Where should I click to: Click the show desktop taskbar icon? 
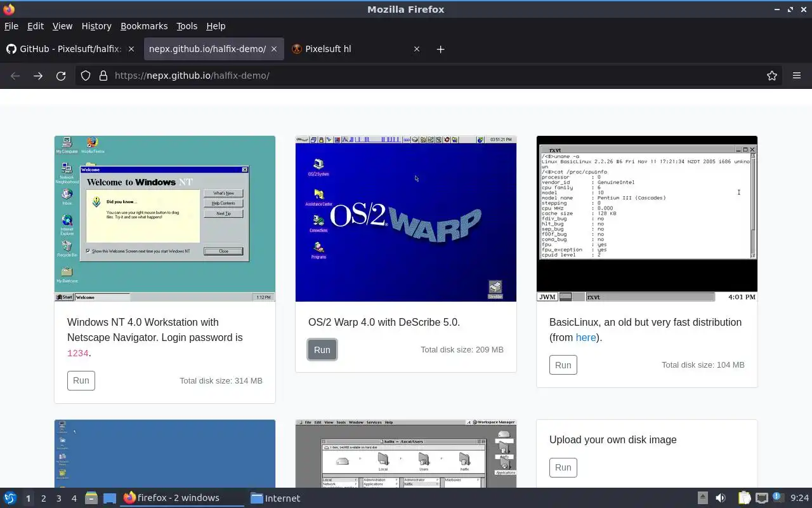(x=110, y=498)
